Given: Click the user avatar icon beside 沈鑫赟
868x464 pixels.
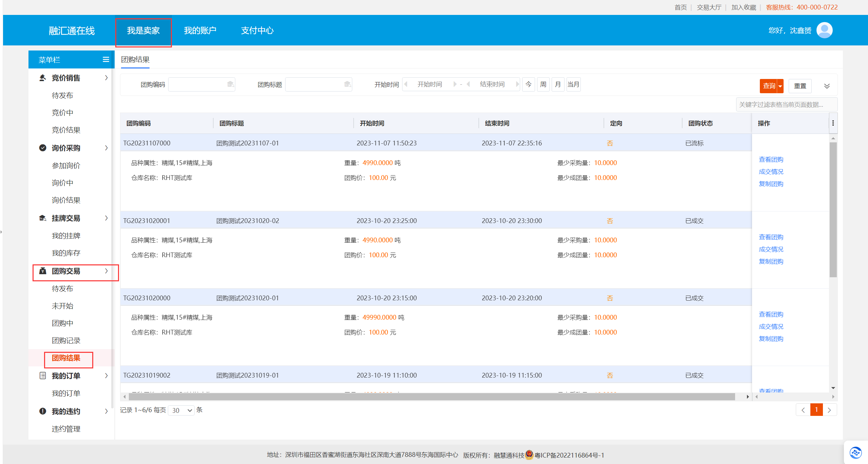Looking at the screenshot, I should tap(824, 31).
